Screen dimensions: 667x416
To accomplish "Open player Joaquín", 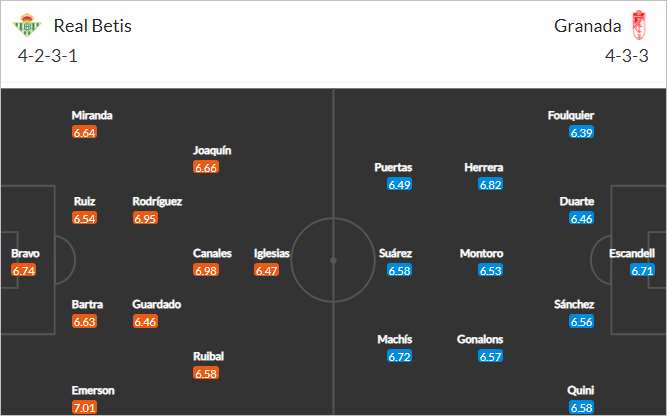I will click(212, 151).
